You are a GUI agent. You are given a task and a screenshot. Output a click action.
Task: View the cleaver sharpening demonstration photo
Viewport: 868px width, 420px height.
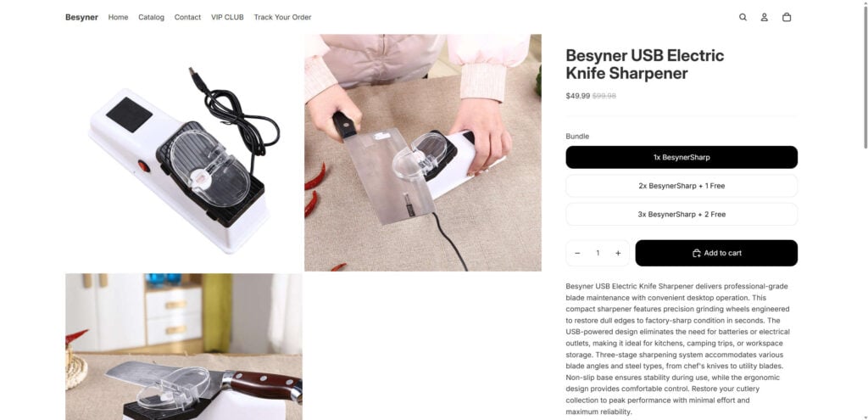click(x=423, y=153)
